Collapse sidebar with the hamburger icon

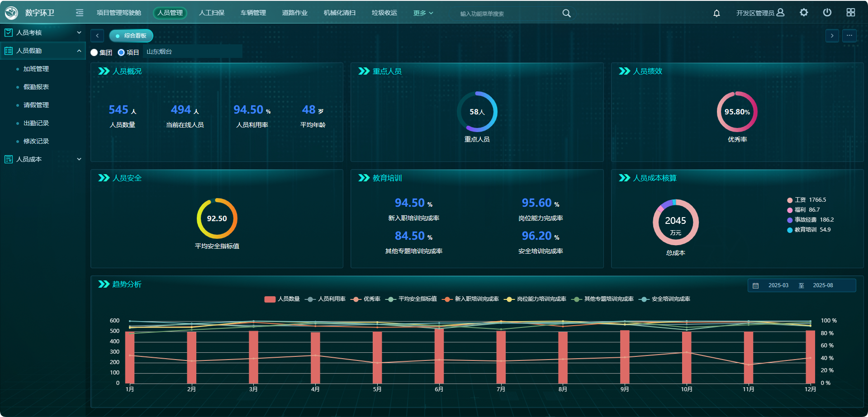coord(80,13)
